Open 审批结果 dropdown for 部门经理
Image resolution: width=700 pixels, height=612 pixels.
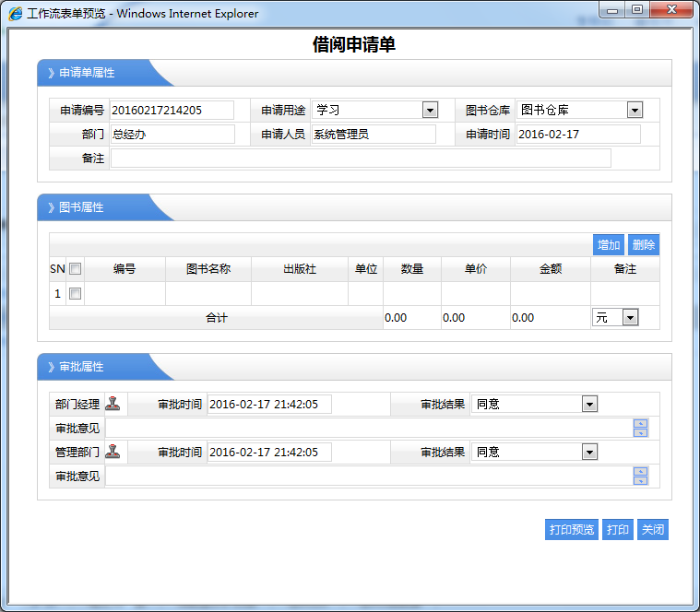click(x=589, y=404)
